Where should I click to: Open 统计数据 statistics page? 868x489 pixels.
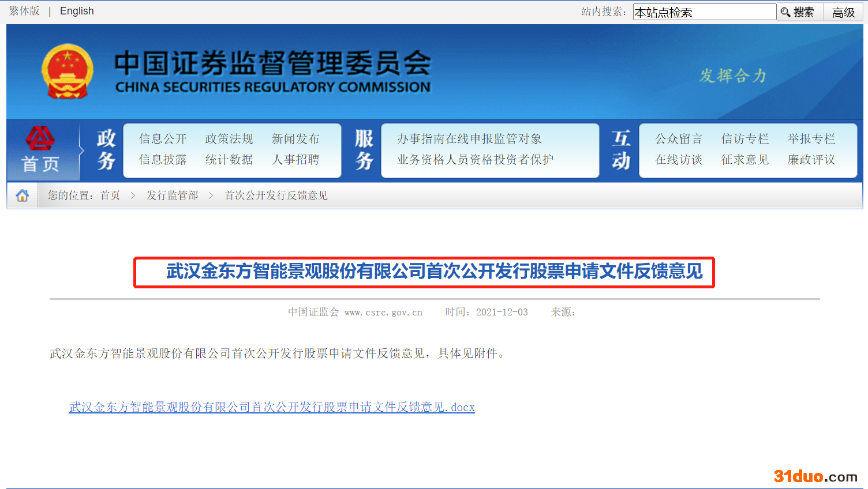pos(229,160)
